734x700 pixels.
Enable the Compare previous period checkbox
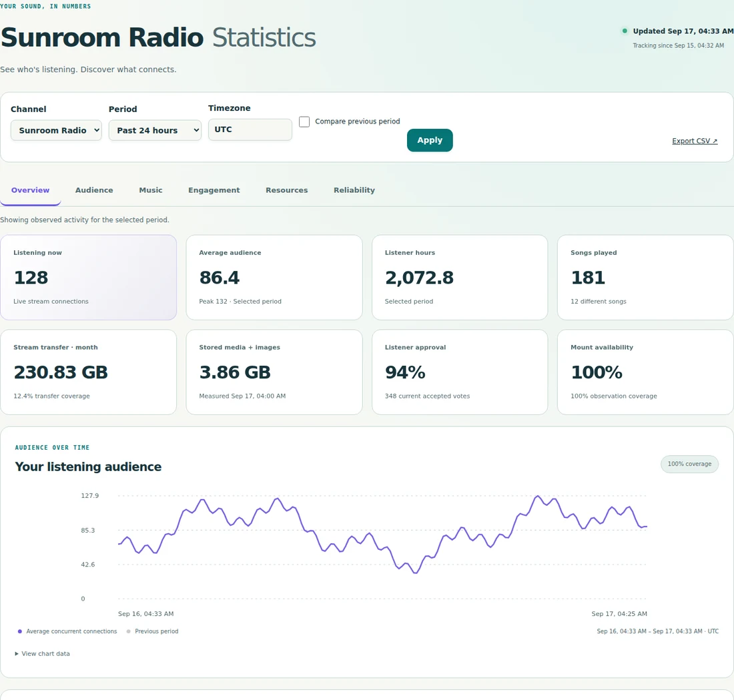(304, 121)
